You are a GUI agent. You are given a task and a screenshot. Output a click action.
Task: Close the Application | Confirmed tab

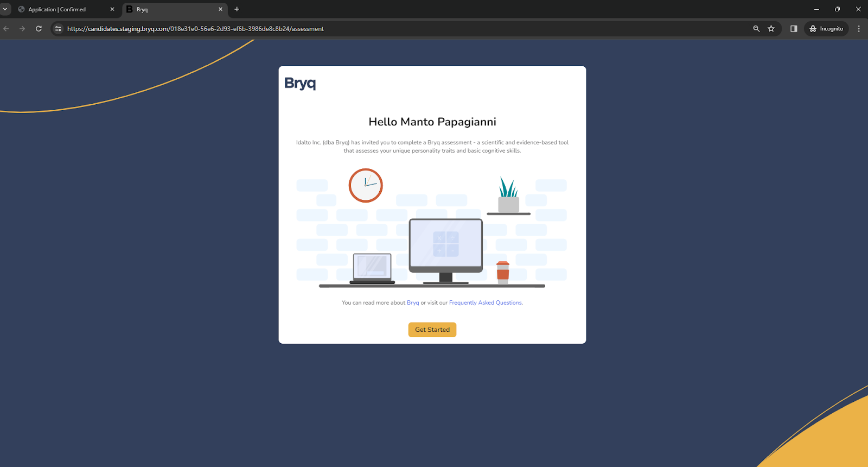click(x=112, y=9)
